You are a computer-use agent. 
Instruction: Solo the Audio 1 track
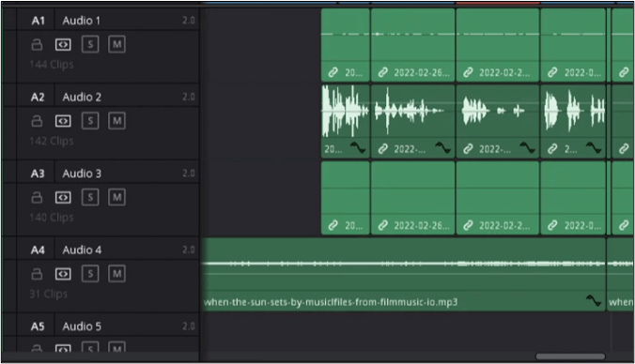pyautogui.click(x=90, y=44)
